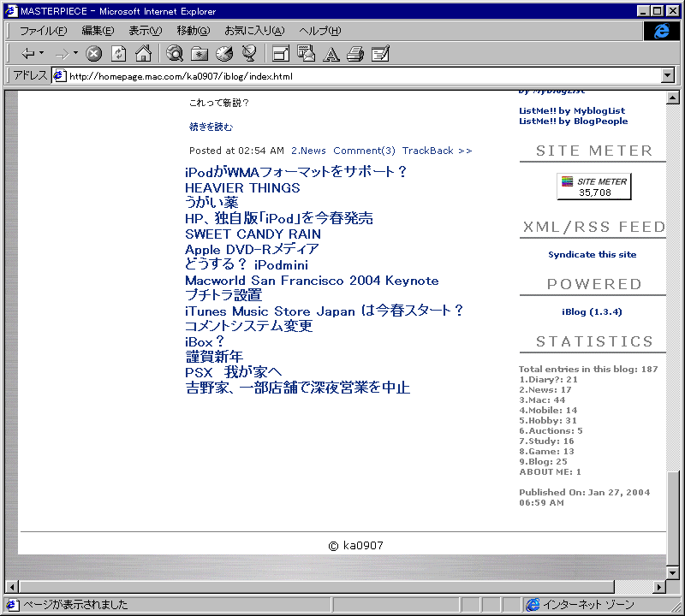Open the iTunes Music Store Japan post
Image resolution: width=685 pixels, height=616 pixels.
tap(324, 311)
